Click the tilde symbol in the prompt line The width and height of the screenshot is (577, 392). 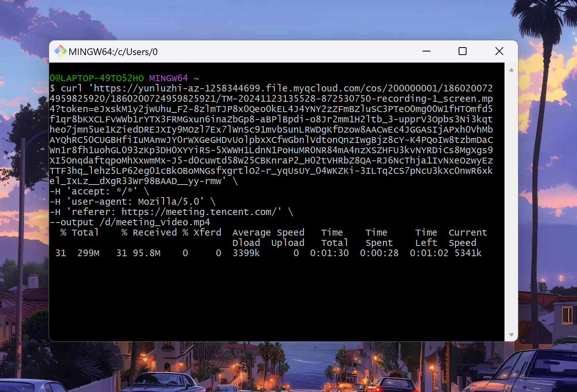[x=196, y=78]
